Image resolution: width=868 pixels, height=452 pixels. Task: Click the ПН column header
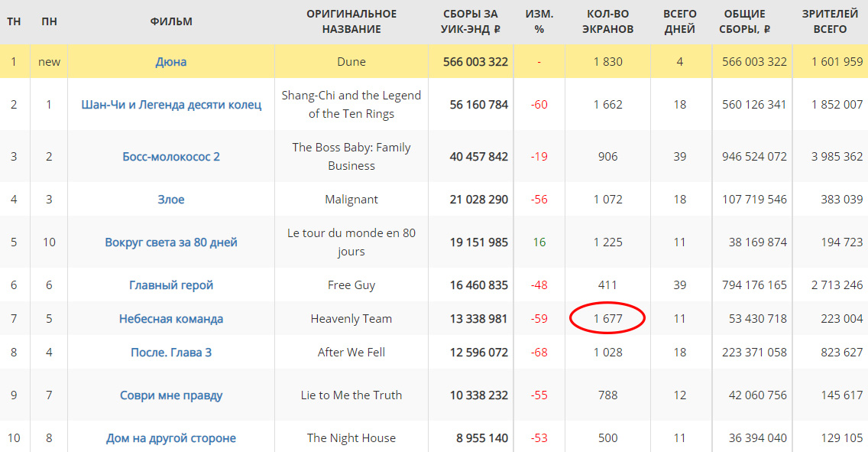49,21
